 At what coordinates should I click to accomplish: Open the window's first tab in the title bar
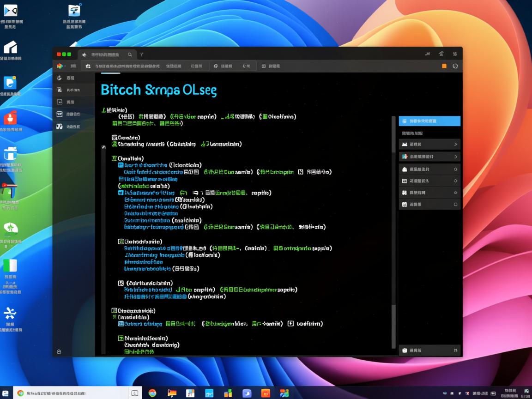click(x=104, y=54)
